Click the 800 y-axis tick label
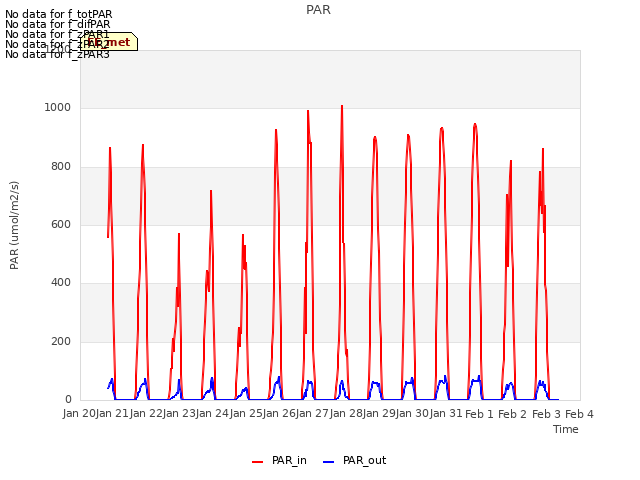The image size is (640, 480). pos(61,167)
